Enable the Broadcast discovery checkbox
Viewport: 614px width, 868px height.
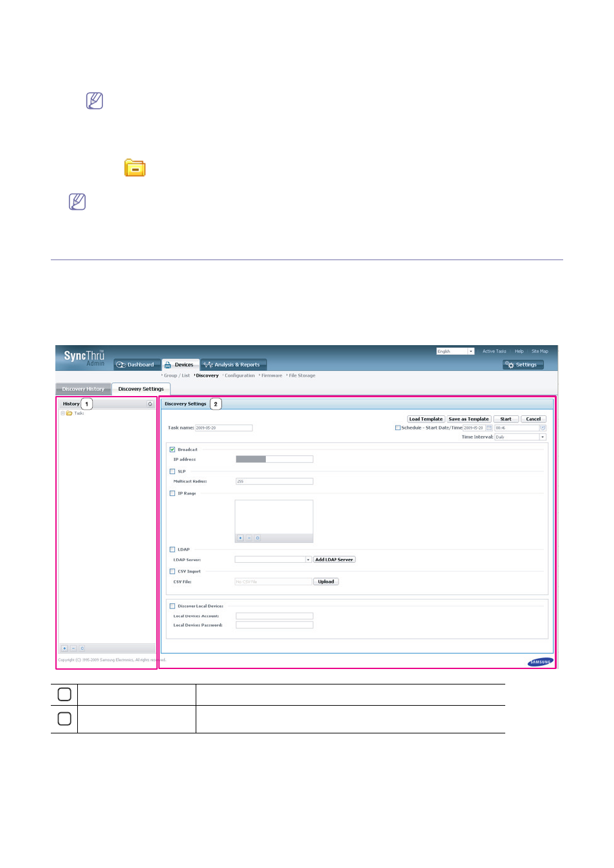click(x=172, y=449)
